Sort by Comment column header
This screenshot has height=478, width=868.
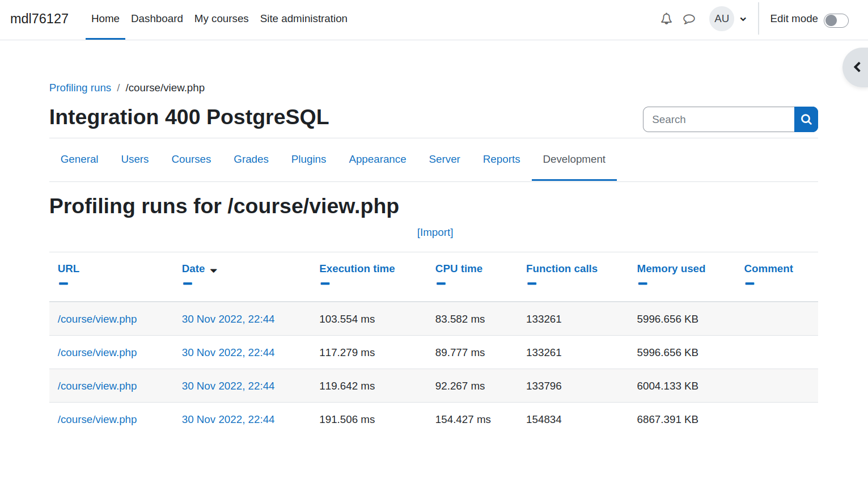769,269
